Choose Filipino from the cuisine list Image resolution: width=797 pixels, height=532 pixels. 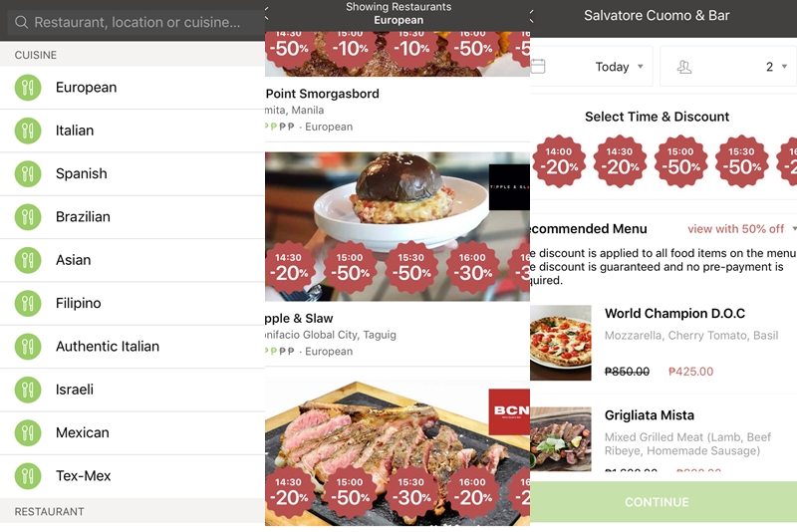(x=133, y=303)
